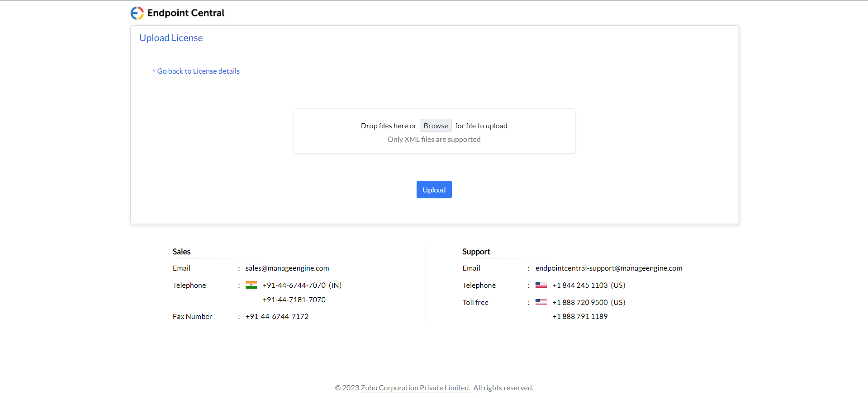The width and height of the screenshot is (868, 398).
Task: Open the Zoho Corporation Private Limited link
Action: (x=415, y=388)
